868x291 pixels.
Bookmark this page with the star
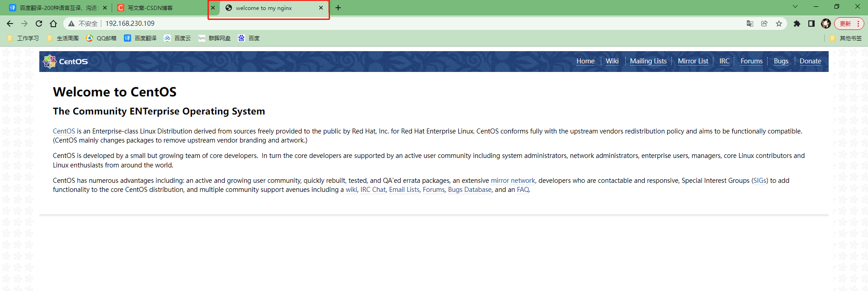click(x=779, y=24)
